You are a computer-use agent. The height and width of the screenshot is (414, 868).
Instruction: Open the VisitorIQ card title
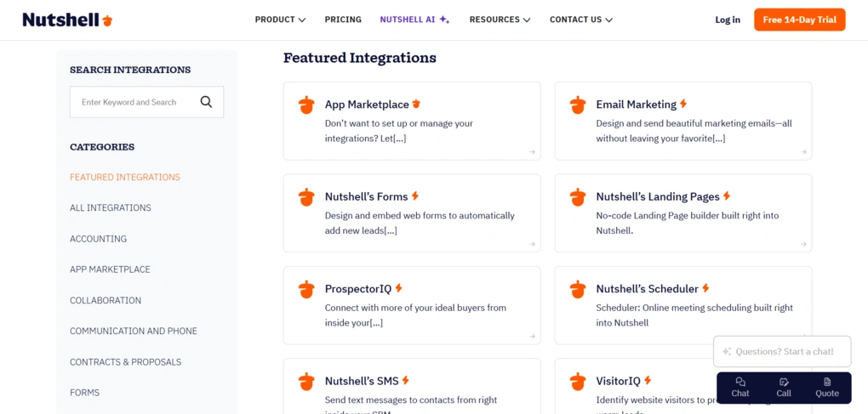point(619,381)
